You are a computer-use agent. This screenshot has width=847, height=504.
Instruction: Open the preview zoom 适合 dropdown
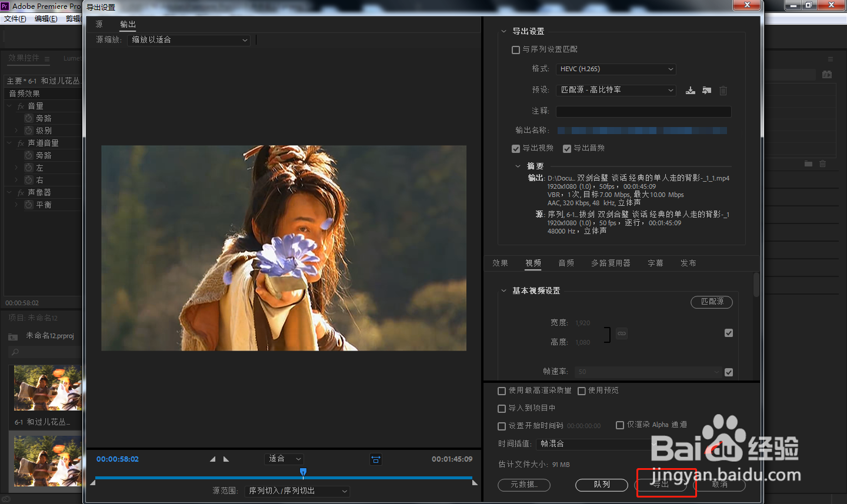pyautogui.click(x=284, y=459)
